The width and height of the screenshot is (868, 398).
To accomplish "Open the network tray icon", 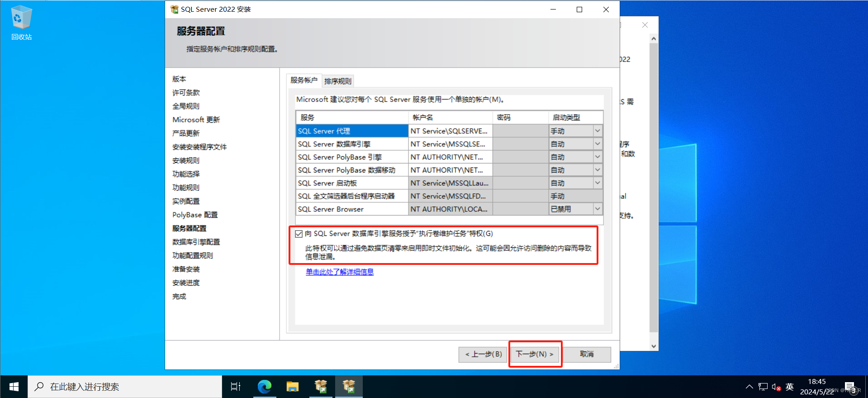I will pyautogui.click(x=763, y=387).
